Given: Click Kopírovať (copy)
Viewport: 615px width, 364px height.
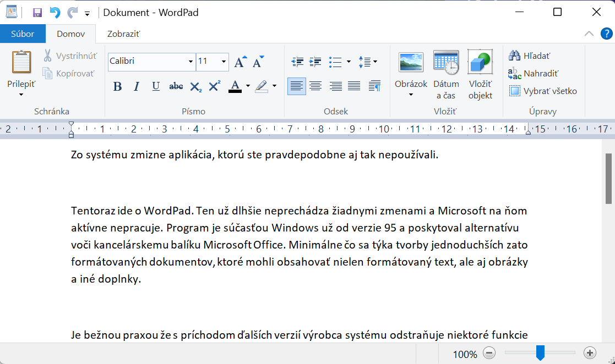Looking at the screenshot, I should tap(69, 73).
